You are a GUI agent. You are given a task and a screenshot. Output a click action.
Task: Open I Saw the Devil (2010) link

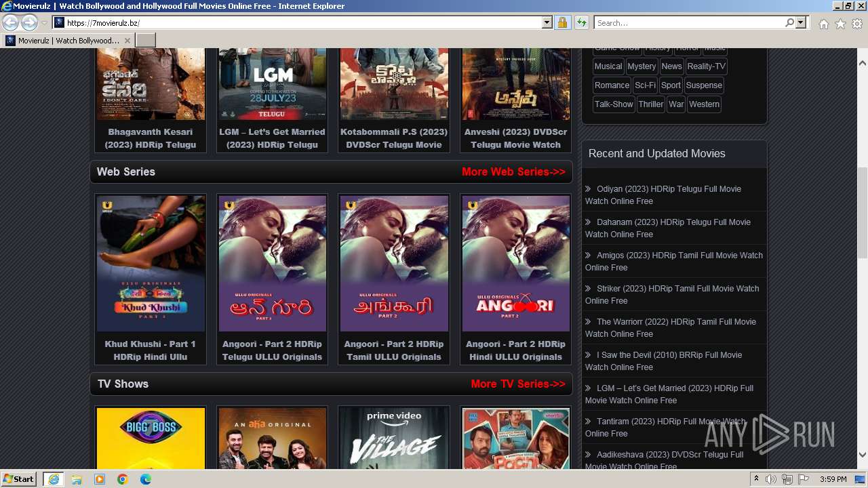coord(664,361)
